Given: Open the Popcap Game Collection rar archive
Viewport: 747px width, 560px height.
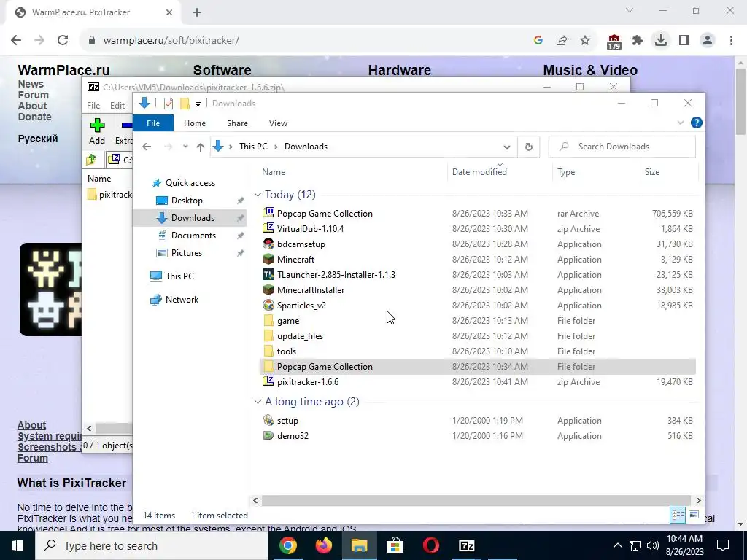Looking at the screenshot, I should point(325,214).
